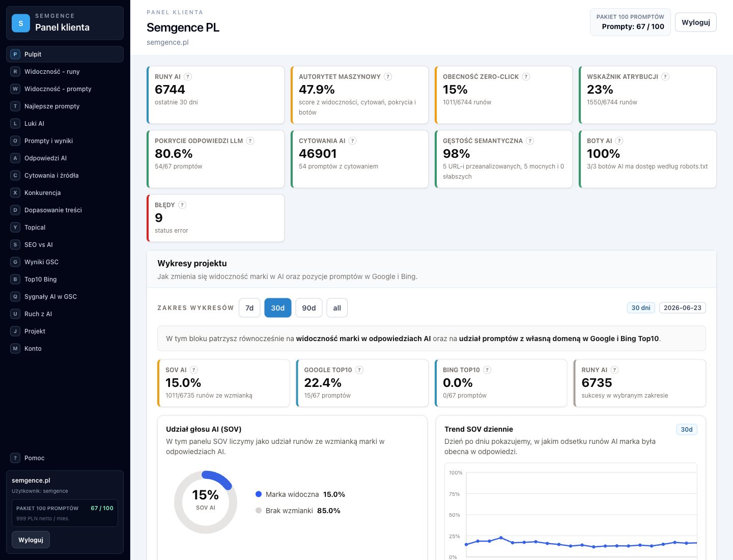Click the W icon beside Widoczność - prompty
Viewport: 733px width, 560px height.
coord(15,89)
